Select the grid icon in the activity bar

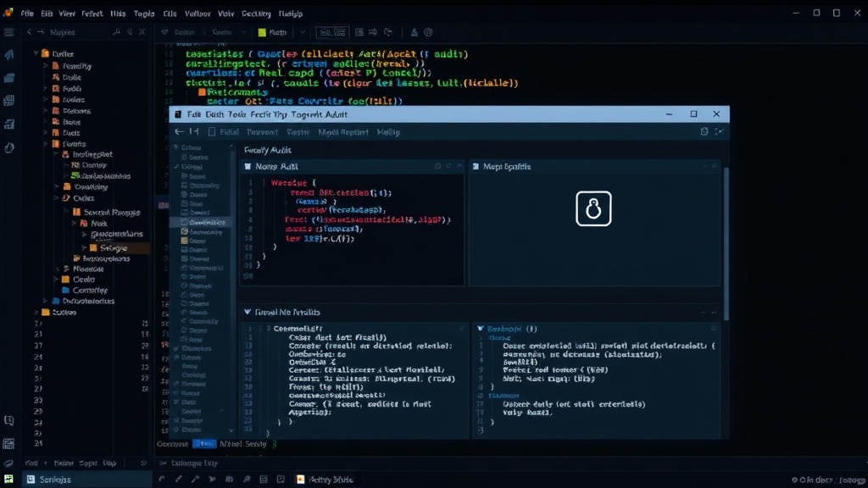pyautogui.click(x=8, y=101)
